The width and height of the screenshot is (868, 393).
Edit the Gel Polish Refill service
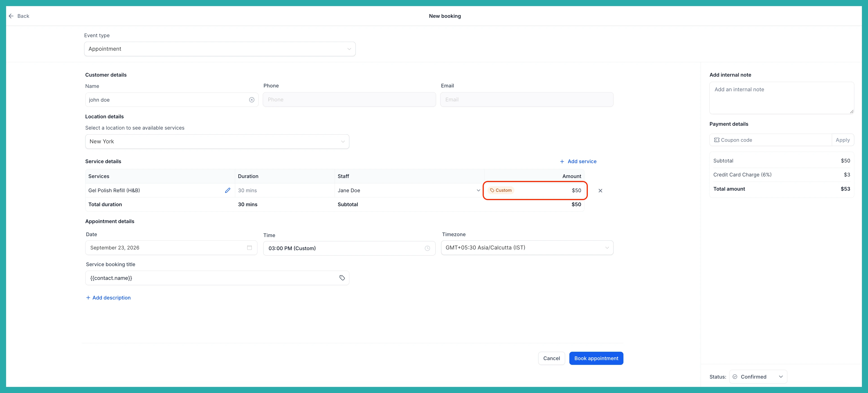click(x=228, y=190)
